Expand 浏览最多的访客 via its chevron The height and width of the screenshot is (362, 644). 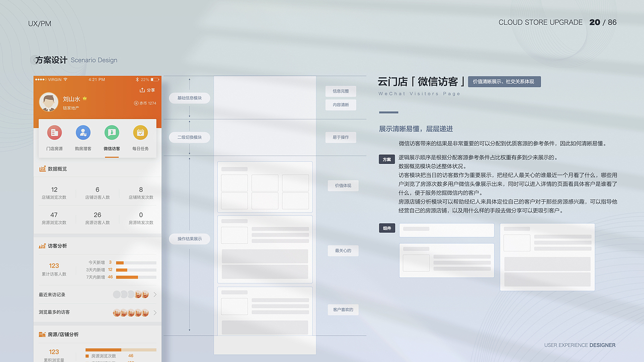tap(155, 313)
